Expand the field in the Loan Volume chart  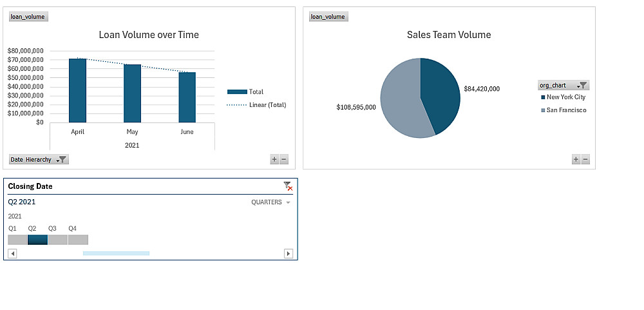coord(274,159)
